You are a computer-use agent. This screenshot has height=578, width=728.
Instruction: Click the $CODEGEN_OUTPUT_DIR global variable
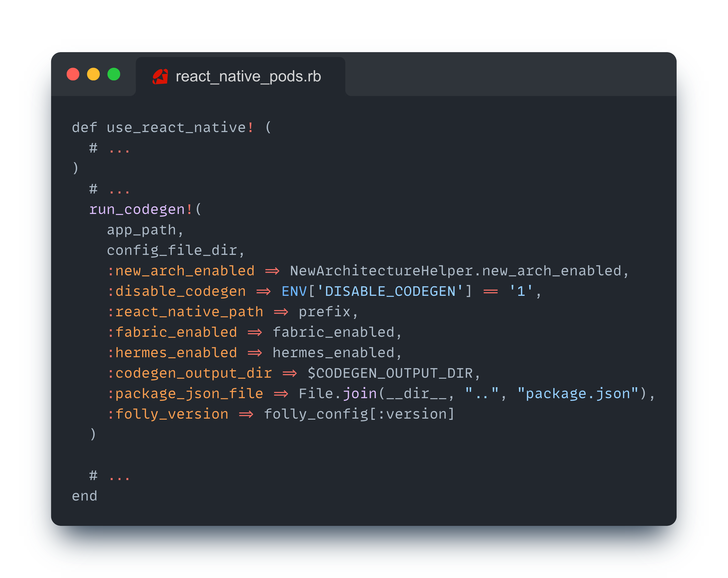click(390, 373)
